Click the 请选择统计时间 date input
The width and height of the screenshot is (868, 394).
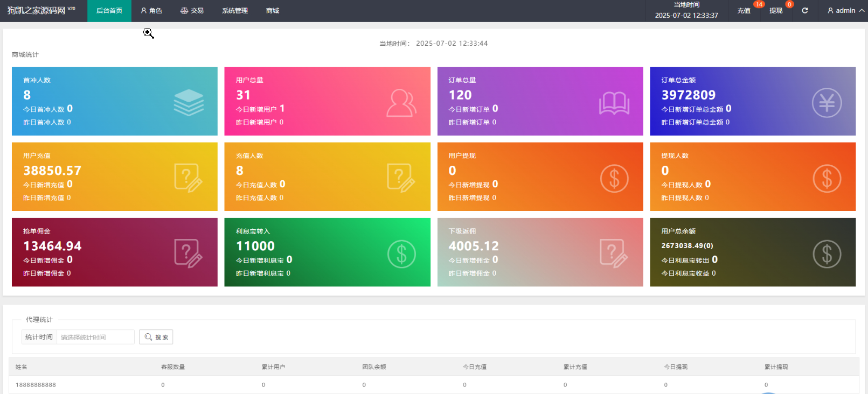(x=95, y=337)
